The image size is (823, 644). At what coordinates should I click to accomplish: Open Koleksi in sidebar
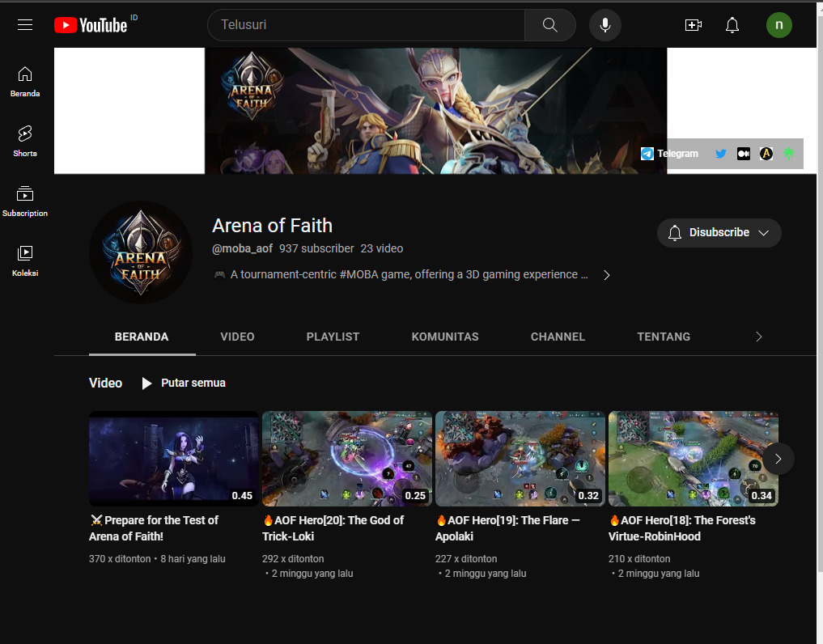pos(24,261)
